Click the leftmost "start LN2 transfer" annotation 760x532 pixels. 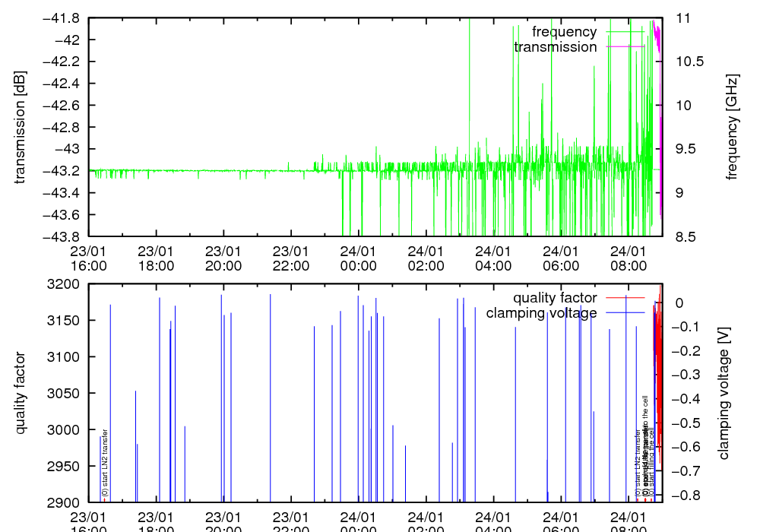[x=105, y=463]
